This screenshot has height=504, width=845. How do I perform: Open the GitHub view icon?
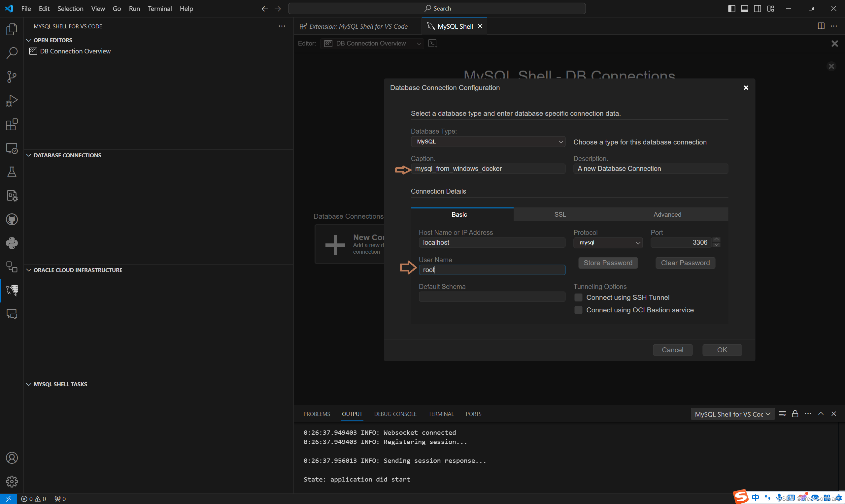coord(12,219)
